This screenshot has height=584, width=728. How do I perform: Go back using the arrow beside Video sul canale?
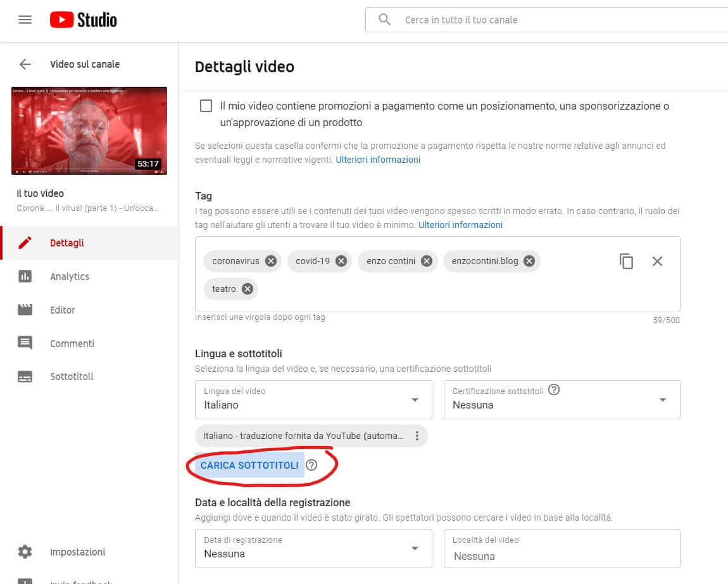[25, 64]
